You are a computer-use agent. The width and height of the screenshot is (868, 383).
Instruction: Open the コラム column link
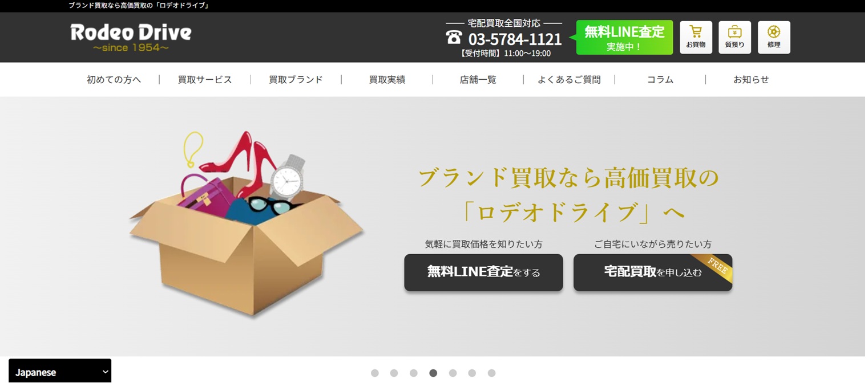[660, 80]
